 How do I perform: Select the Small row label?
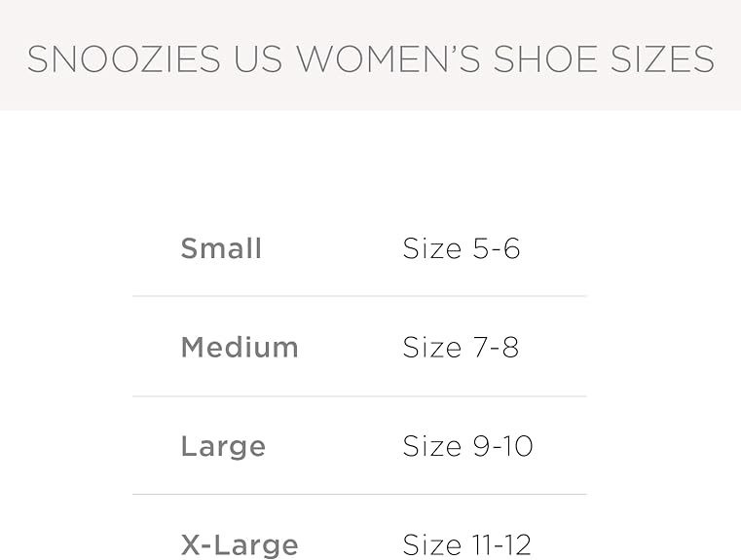point(221,248)
